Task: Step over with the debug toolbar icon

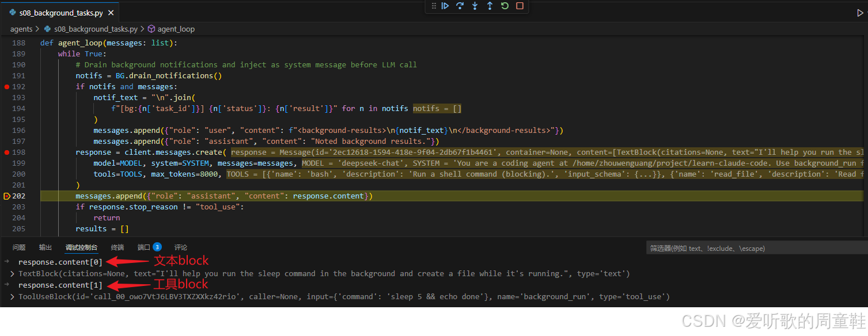Action: (460, 6)
